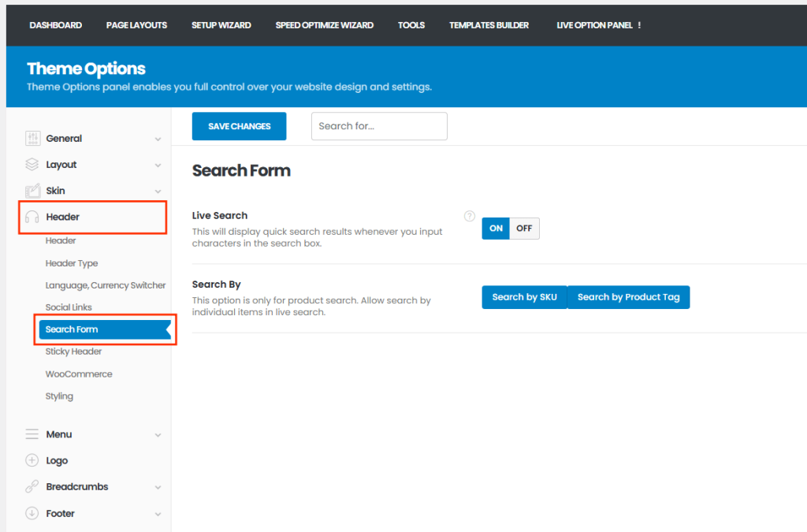807x532 pixels.
Task: Click the Breadcrumbs chain link icon
Action: click(x=32, y=487)
